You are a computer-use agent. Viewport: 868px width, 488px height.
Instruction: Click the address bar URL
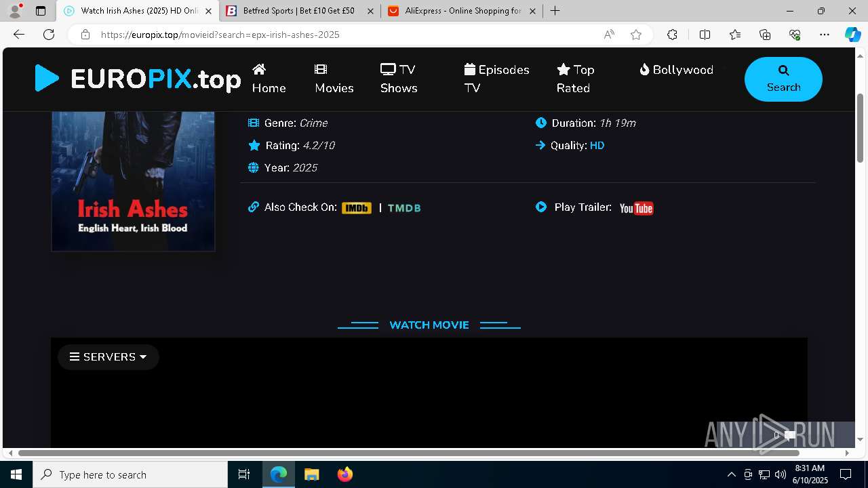pyautogui.click(x=220, y=35)
